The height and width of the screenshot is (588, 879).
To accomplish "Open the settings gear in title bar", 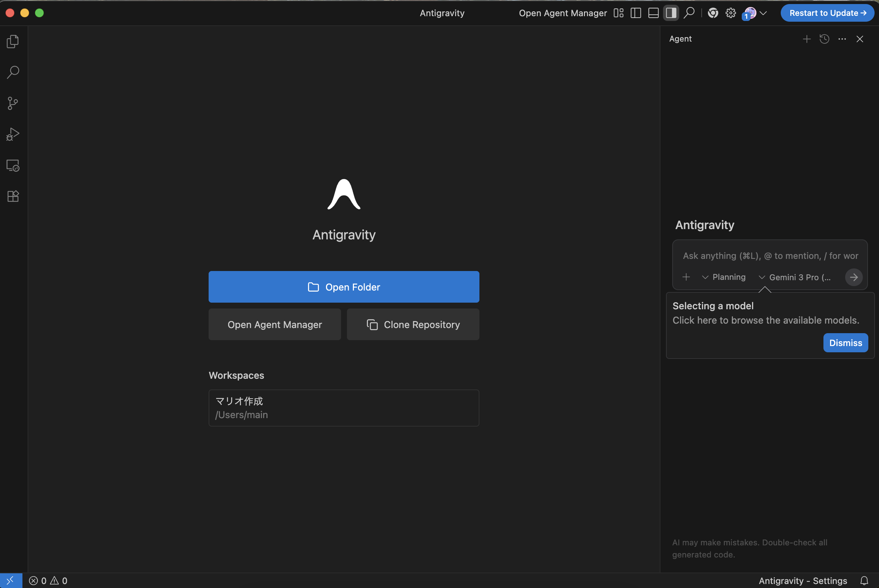I will tap(730, 13).
